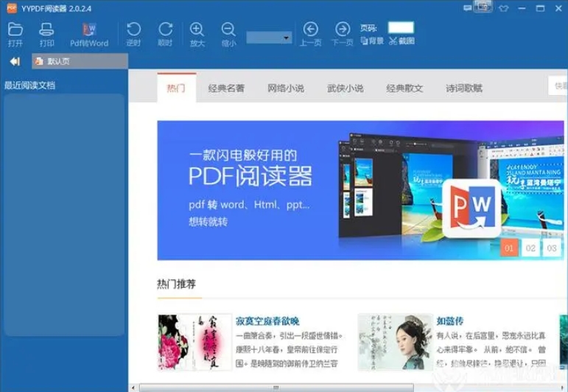568x392 pixels.
Task: Open the 背景 background option
Action: click(x=372, y=41)
